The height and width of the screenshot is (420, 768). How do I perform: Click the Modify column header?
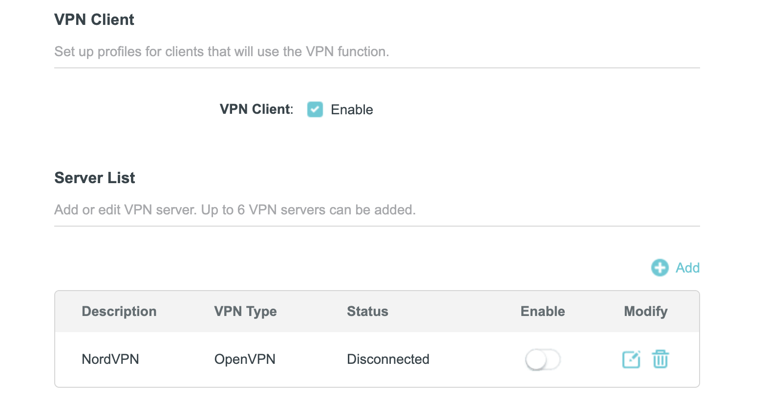646,312
